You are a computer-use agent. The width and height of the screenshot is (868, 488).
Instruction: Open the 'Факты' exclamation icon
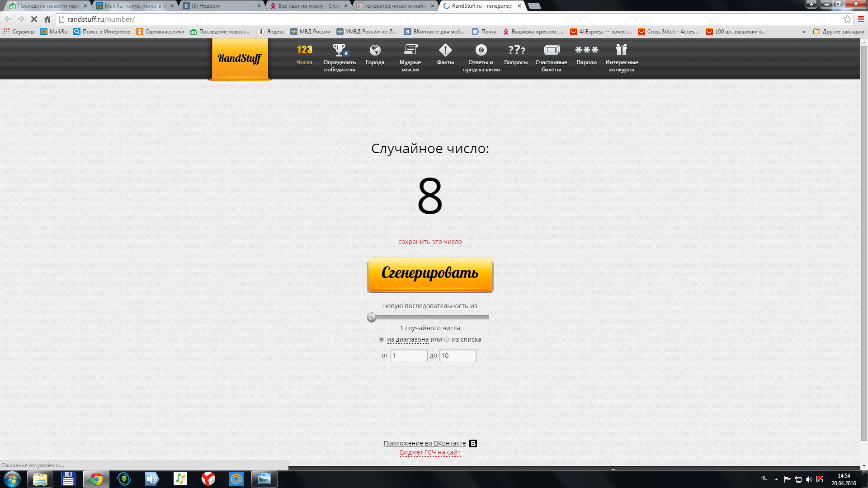(445, 50)
